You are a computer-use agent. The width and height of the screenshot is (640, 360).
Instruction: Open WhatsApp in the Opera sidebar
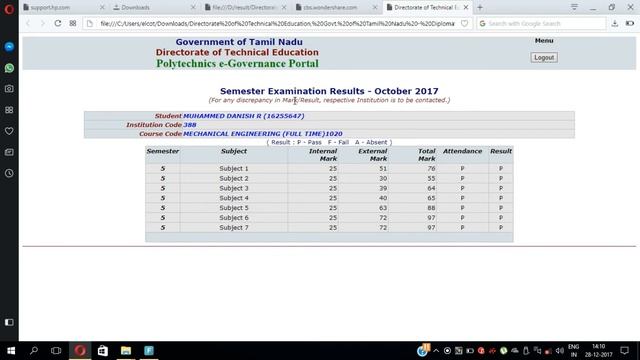tap(9, 68)
